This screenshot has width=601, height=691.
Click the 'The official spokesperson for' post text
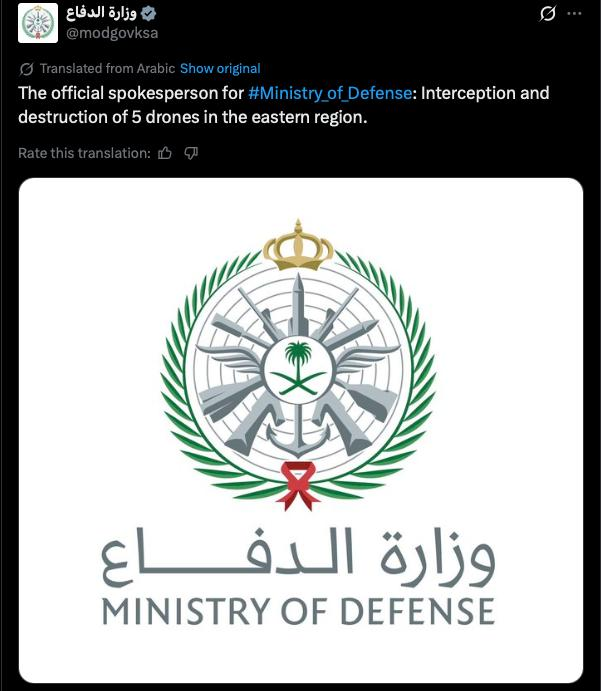pyautogui.click(x=131, y=94)
